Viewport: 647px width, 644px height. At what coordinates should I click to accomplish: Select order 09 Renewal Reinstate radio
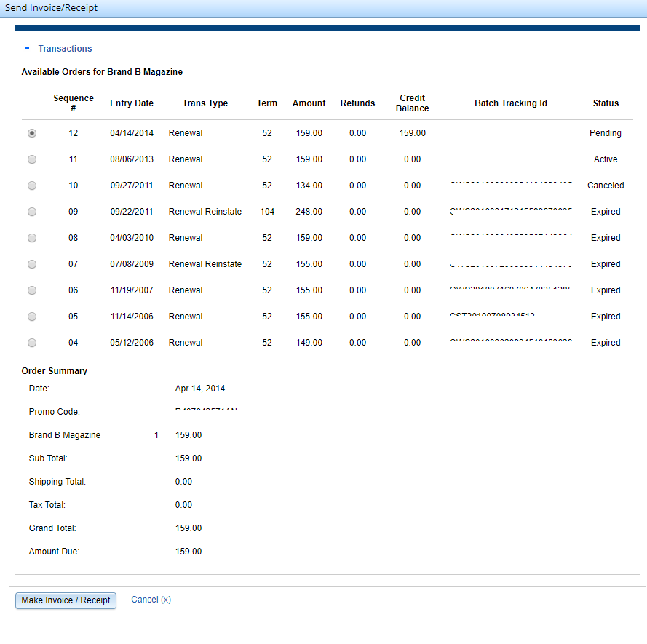coord(31,212)
